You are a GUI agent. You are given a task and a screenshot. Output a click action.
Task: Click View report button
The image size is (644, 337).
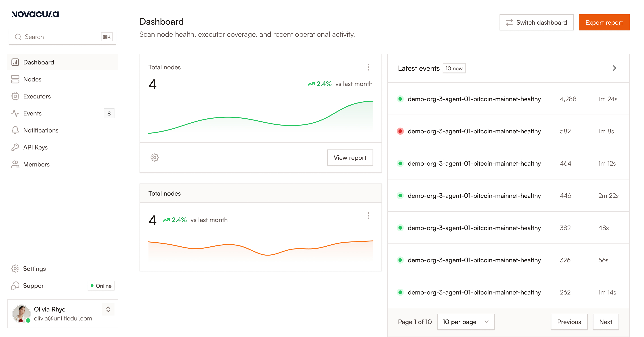click(350, 158)
